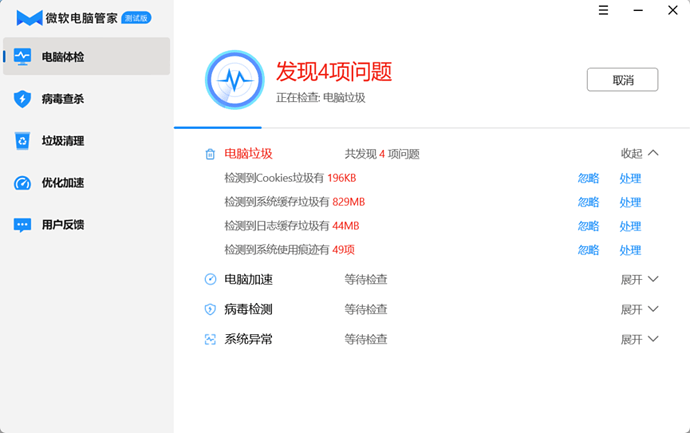
Task: Click the down chevron in 电脑加速 row
Action: click(653, 279)
